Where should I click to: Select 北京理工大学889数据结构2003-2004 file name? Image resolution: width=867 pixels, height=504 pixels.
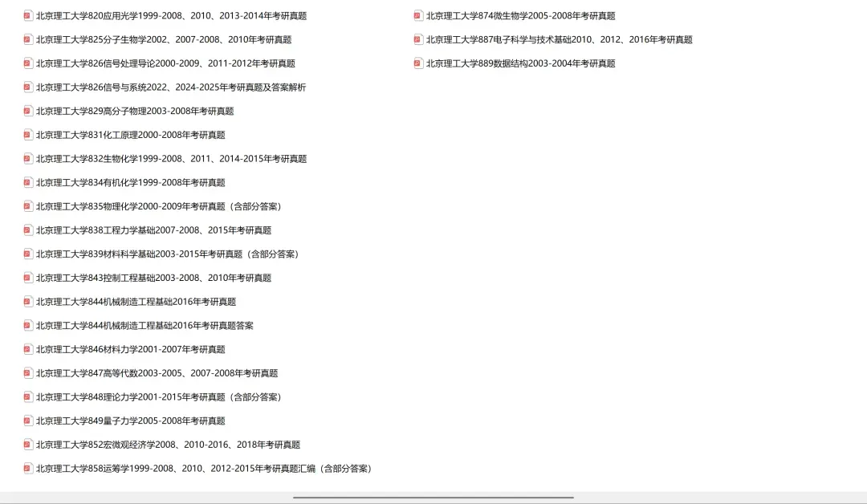521,63
